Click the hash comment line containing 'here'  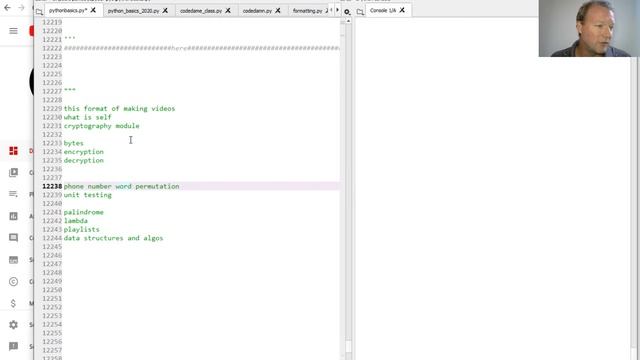click(x=201, y=48)
